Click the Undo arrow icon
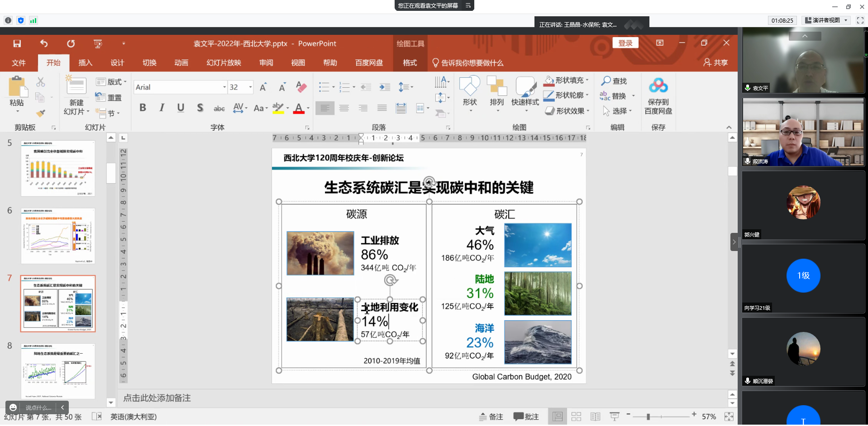The width and height of the screenshot is (868, 426). (44, 43)
